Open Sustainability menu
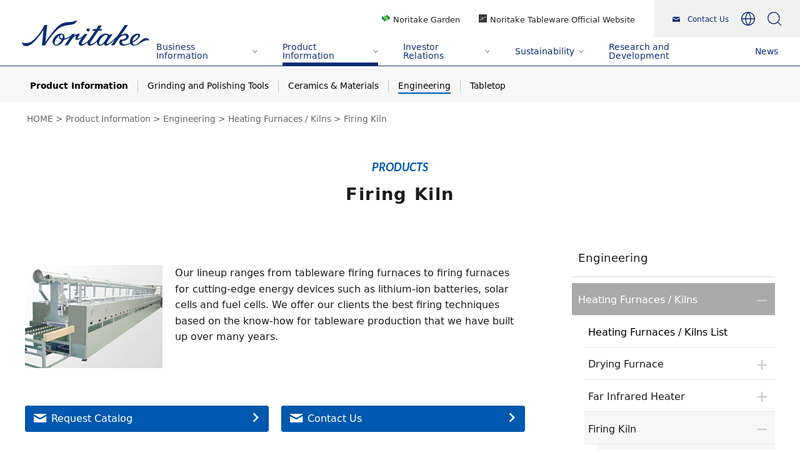 click(x=544, y=51)
